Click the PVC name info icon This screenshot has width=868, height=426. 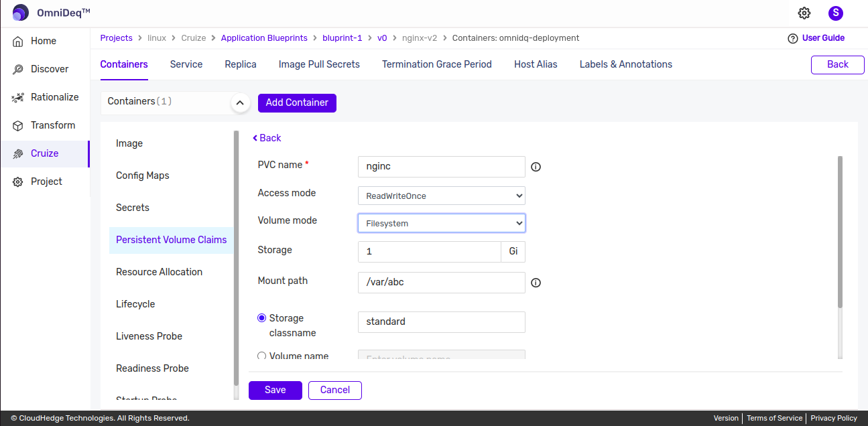(536, 167)
